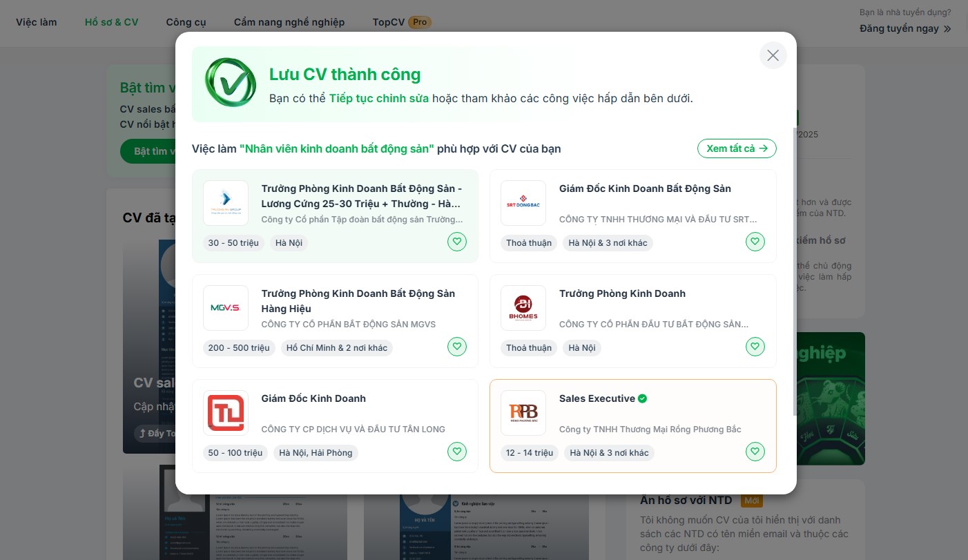Click the SRT job Thoả thuận salary tag
This screenshot has height=560, width=968.
click(x=529, y=242)
